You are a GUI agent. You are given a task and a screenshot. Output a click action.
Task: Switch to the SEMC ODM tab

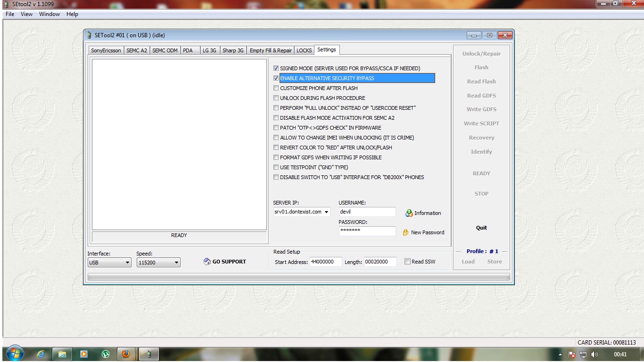165,50
